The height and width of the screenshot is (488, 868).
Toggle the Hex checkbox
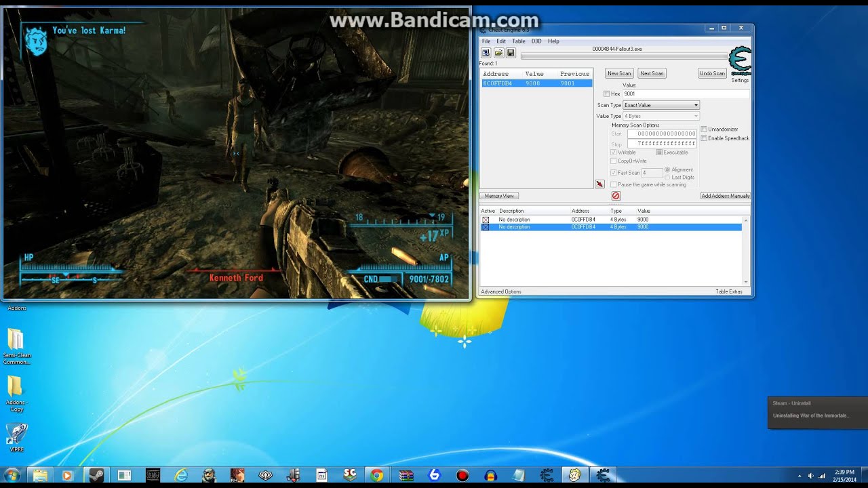[606, 94]
